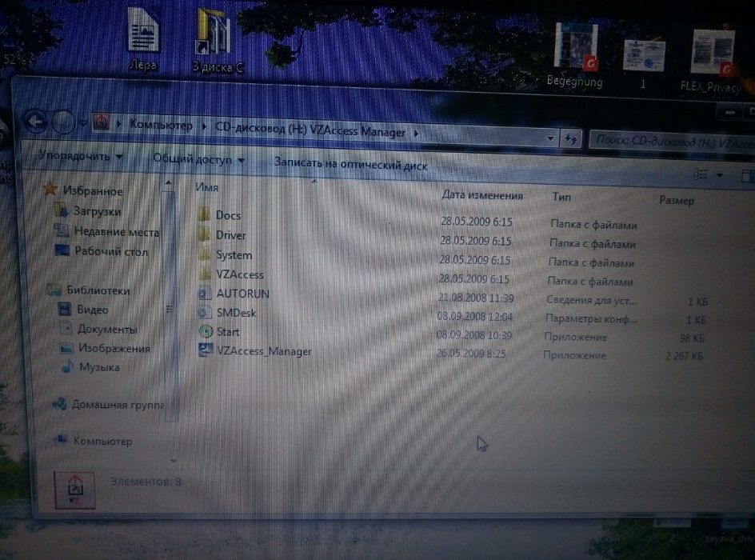Click date 21.08.2008 11:39
Screen dimensions: 755x560
coord(476,298)
